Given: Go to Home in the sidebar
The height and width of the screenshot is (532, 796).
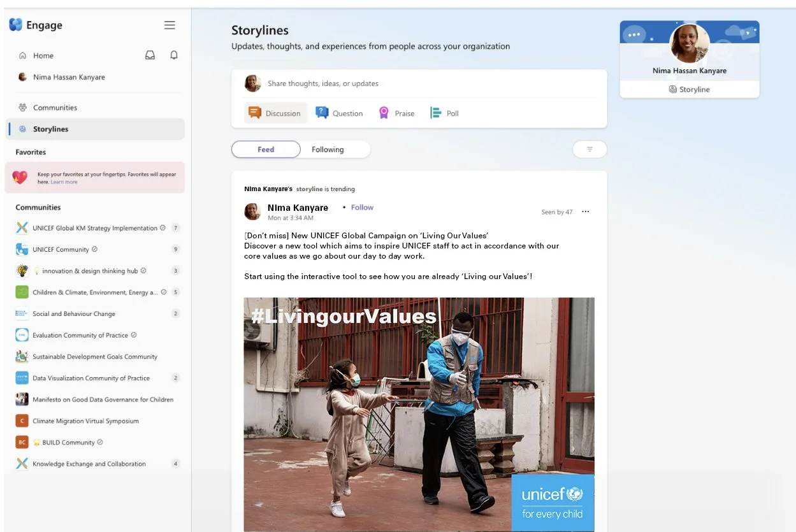Looking at the screenshot, I should point(43,55).
